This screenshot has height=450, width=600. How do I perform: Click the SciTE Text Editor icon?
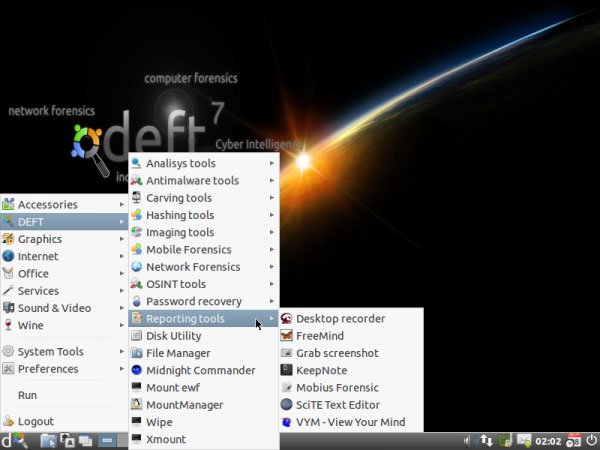(286, 404)
